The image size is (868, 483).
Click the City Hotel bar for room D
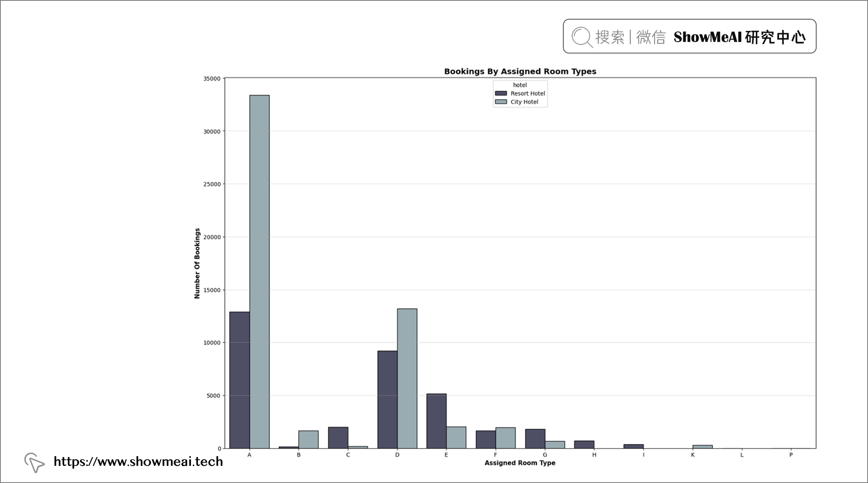407,378
